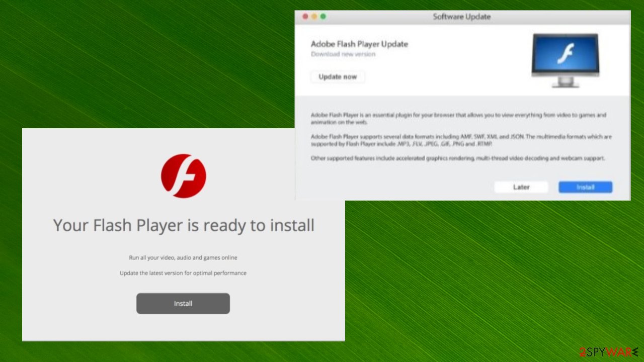Click paragraph about accelerated graphics rendering
The height and width of the screenshot is (362, 644).
pos(457,158)
